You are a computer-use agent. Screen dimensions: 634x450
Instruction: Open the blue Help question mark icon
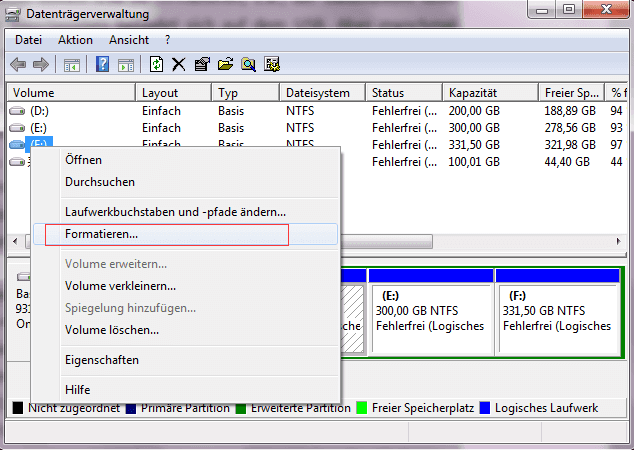pyautogui.click(x=102, y=64)
